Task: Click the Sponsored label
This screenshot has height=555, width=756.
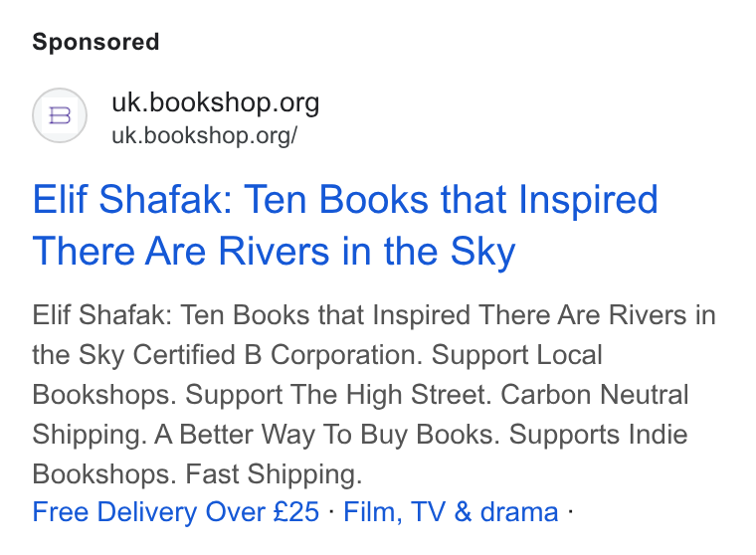Action: (95, 42)
